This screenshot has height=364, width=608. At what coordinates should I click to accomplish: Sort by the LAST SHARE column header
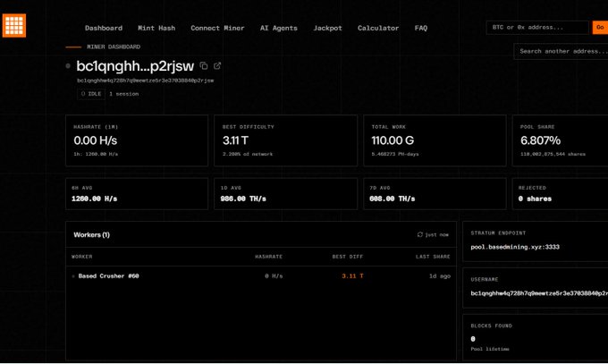[x=433, y=257]
